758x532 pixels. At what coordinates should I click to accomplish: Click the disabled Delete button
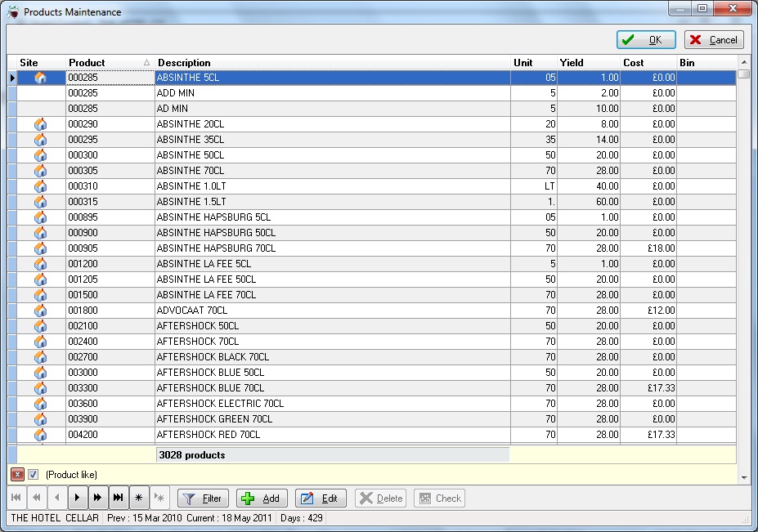point(380,498)
